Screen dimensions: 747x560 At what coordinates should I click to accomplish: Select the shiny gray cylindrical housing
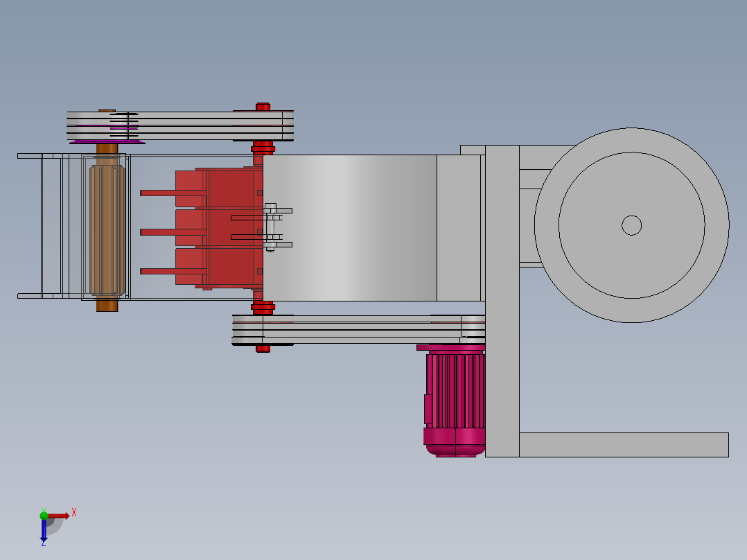(350, 228)
